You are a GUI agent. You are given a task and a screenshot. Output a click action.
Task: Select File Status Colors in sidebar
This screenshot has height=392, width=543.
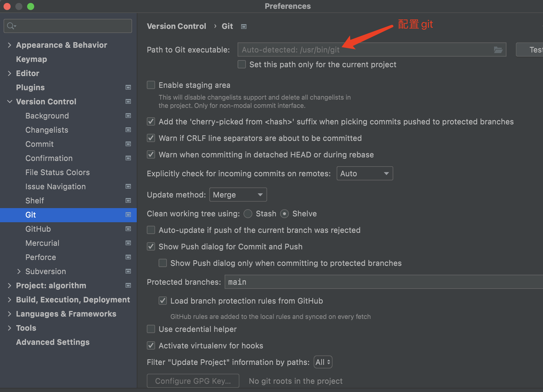tap(57, 172)
